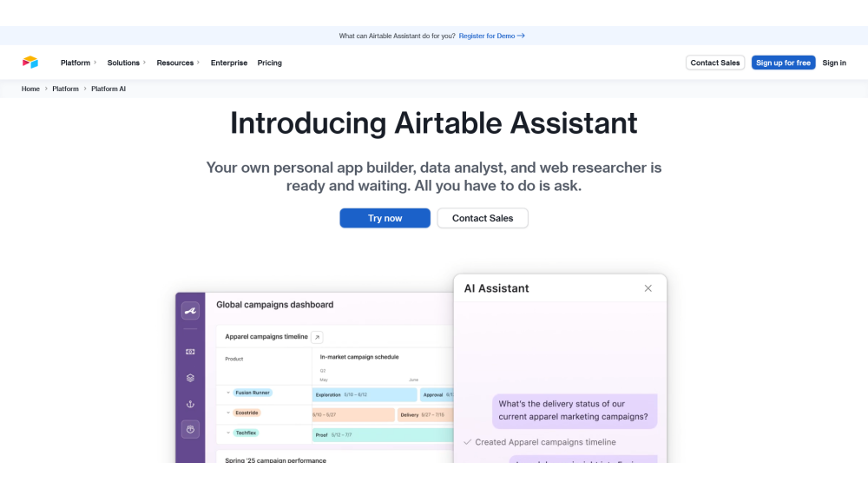Open the Platform menu
This screenshot has width=868, height=489.
78,63
